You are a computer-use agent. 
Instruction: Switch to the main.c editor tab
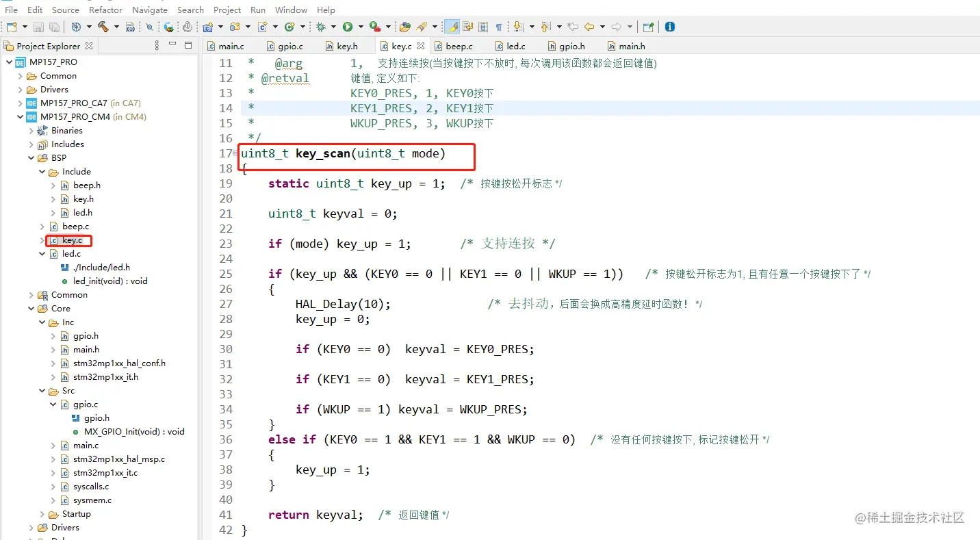tap(225, 46)
